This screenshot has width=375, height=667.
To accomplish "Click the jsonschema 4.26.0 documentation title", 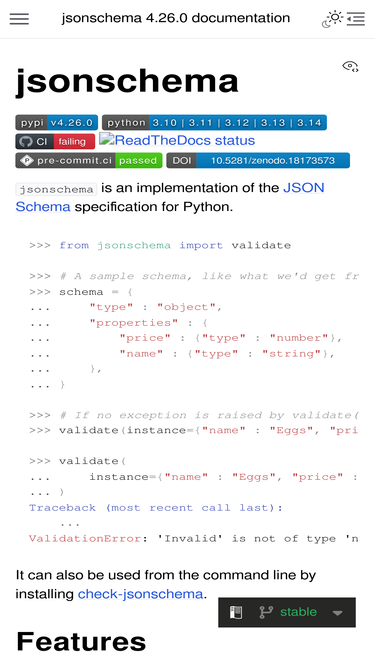I will (176, 18).
